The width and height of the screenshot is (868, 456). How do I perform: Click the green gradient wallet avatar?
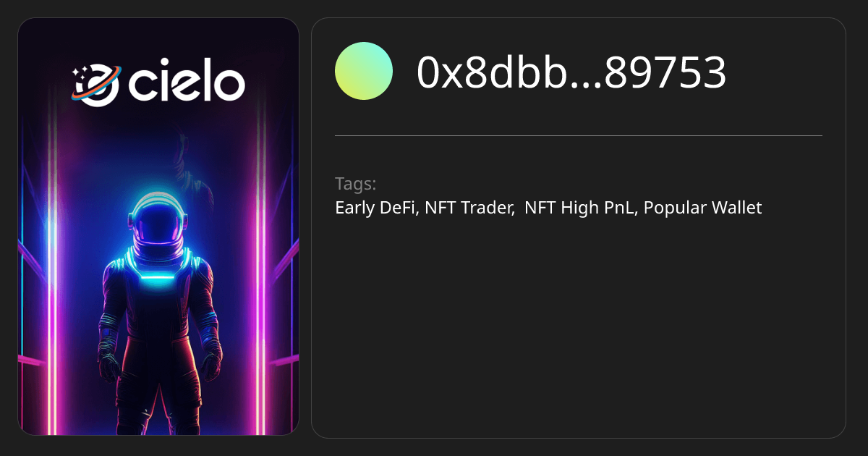pos(364,71)
